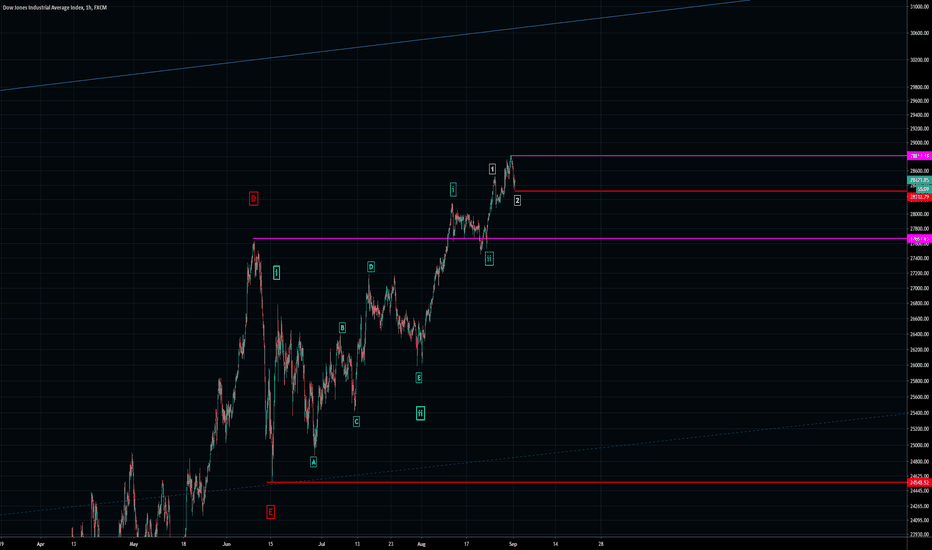
Task: Click the May date on the time axis
Action: [x=134, y=544]
